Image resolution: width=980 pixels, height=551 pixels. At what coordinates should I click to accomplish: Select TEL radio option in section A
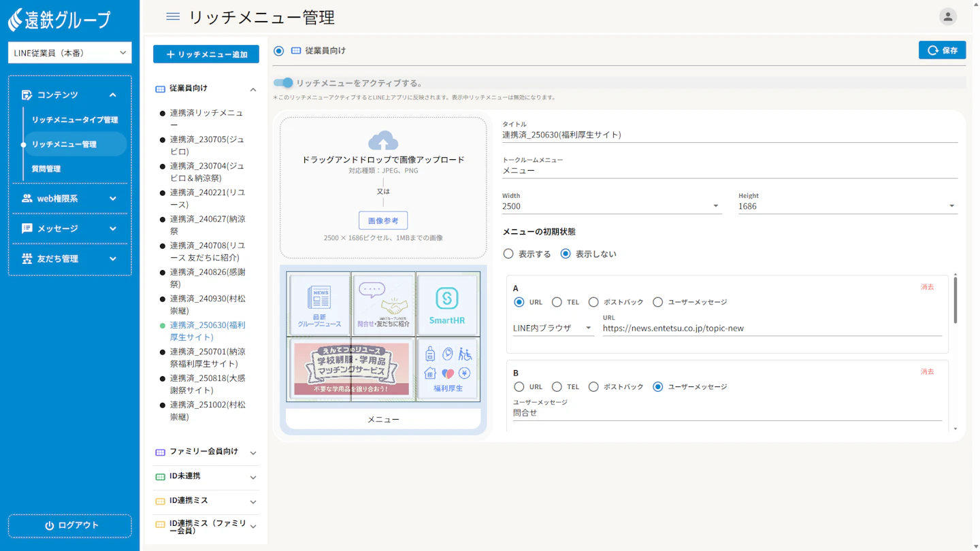coord(557,302)
